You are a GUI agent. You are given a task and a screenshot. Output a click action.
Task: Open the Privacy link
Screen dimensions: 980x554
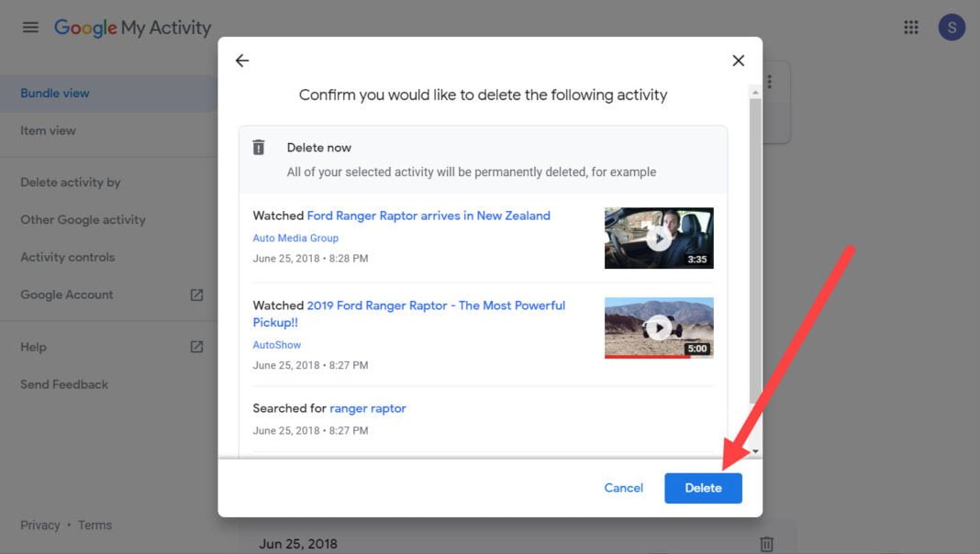pos(40,526)
